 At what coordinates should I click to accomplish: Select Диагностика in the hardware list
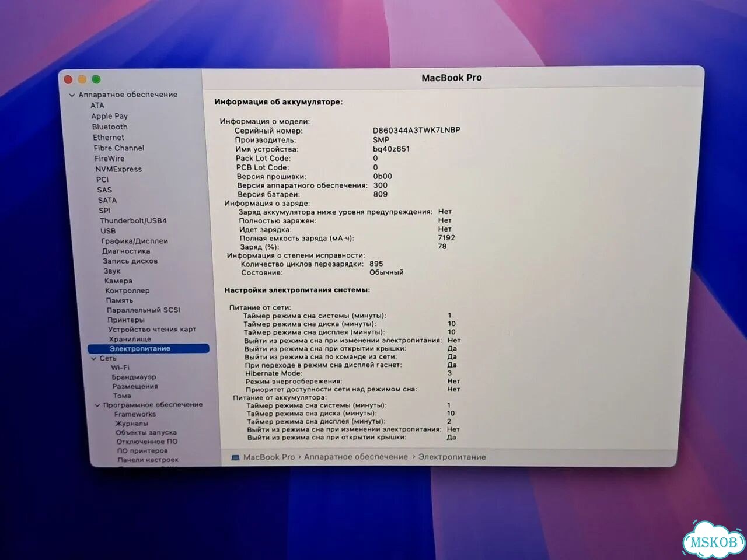tap(126, 251)
